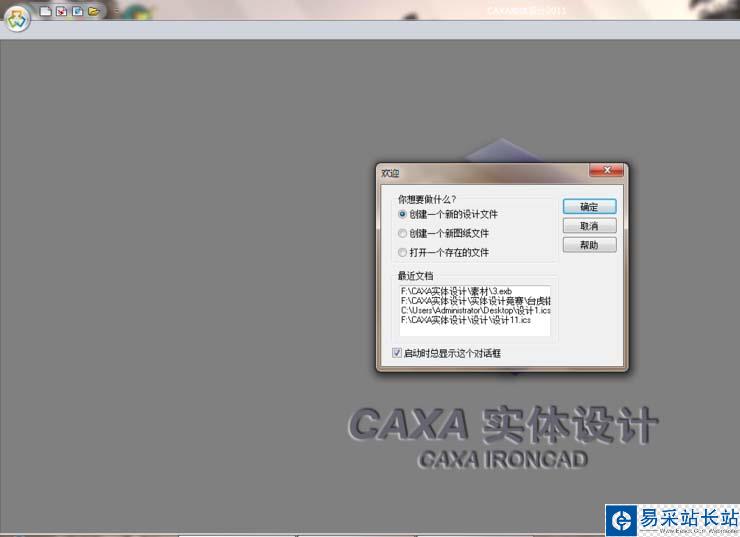Click the red-arrow document icon in quick toolbar
Image resolution: width=740 pixels, height=537 pixels.
61,11
